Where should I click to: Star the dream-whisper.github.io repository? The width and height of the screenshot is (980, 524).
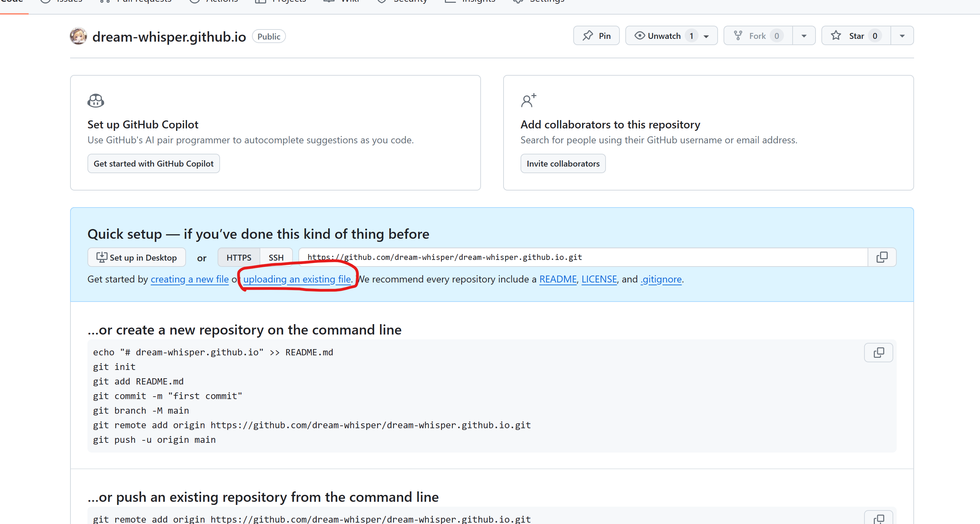coord(856,36)
